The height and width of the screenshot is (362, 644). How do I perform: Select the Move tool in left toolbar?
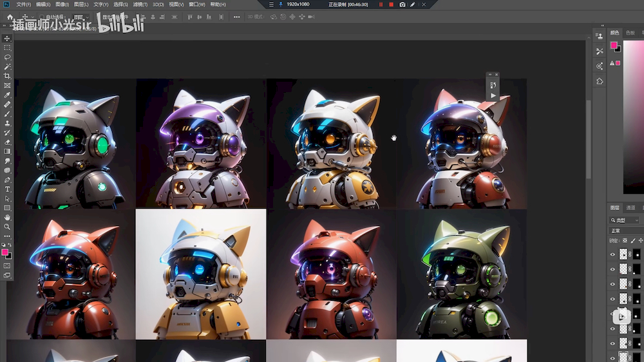[x=7, y=39]
